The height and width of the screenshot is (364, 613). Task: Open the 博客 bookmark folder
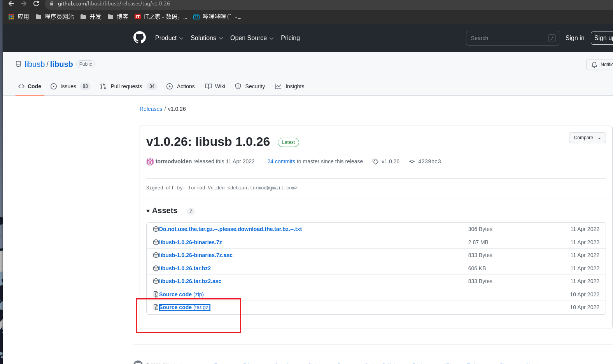click(118, 17)
